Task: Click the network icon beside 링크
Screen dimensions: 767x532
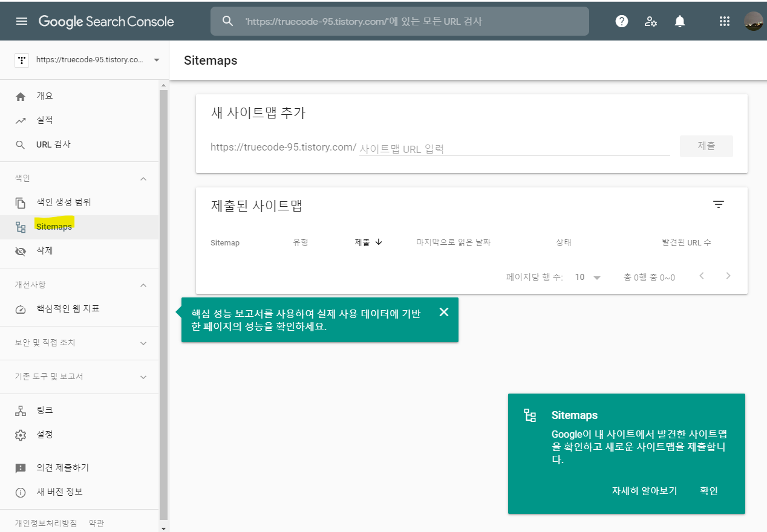Action: coord(21,411)
